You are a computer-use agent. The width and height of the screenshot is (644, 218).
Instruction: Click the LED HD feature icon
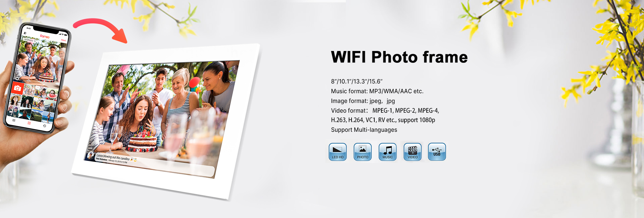[337, 152]
